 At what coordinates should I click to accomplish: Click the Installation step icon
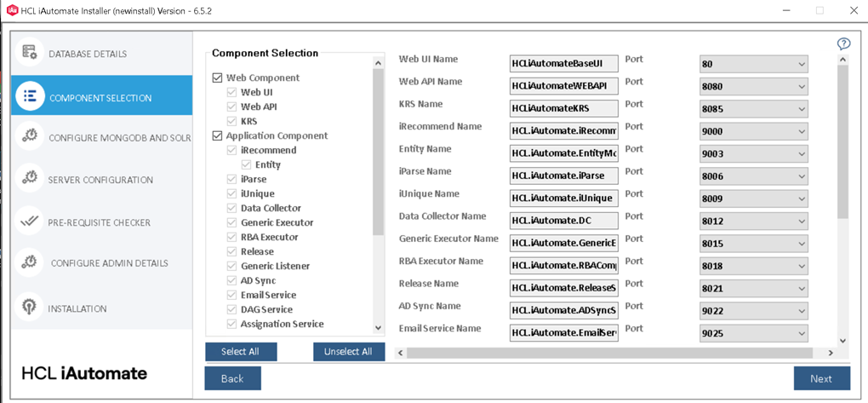coord(30,308)
